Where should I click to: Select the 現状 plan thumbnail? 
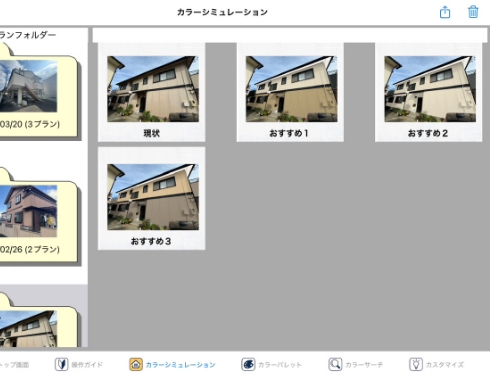pyautogui.click(x=152, y=92)
